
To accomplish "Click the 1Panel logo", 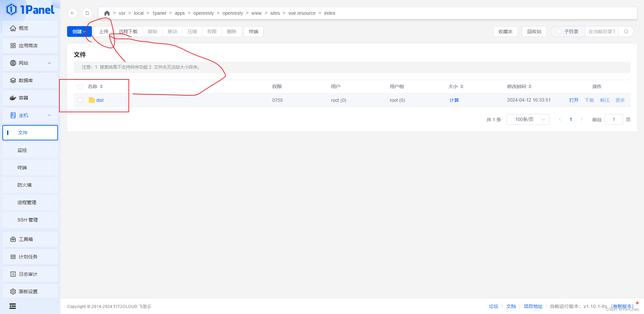I will click(30, 9).
